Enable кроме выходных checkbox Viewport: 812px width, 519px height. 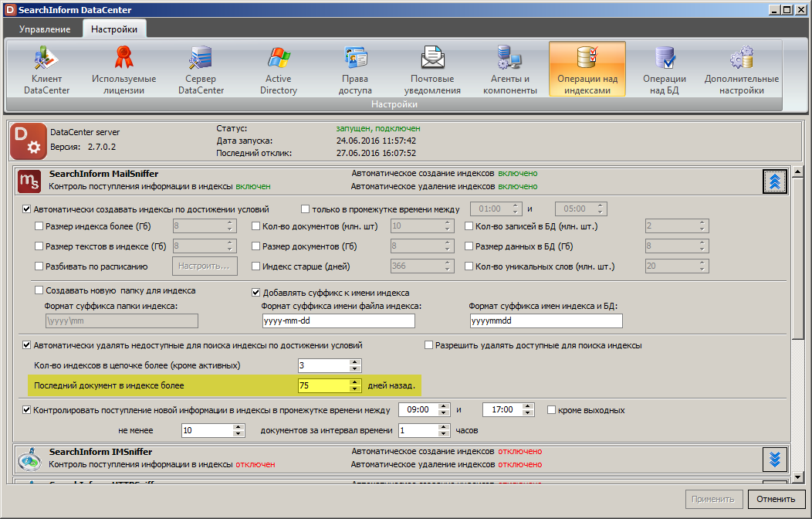(551, 409)
